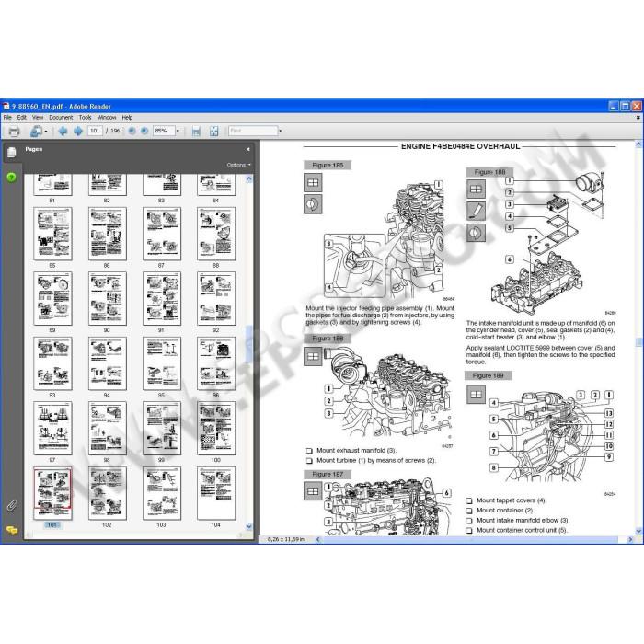Open the Document menu
644x644 pixels.
[x=61, y=118]
